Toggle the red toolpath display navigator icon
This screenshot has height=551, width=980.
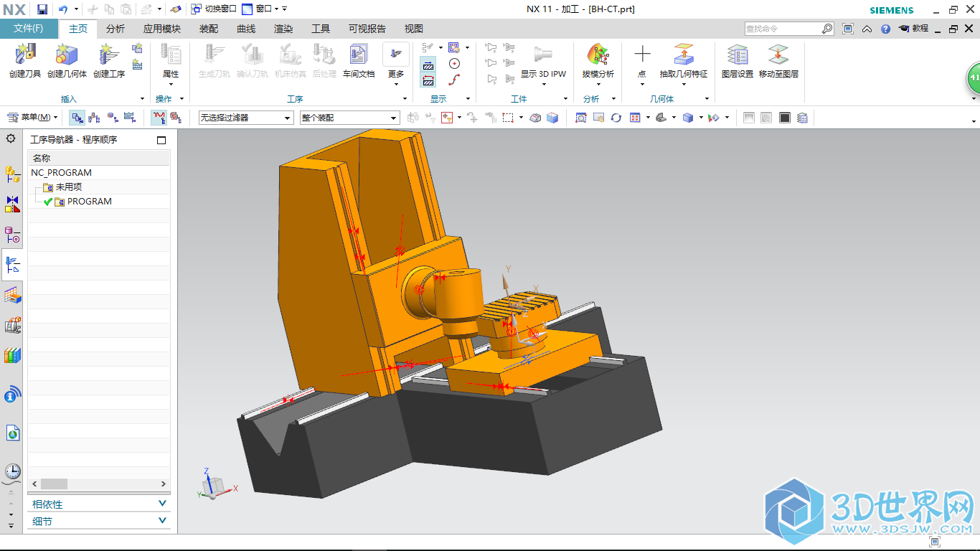pyautogui.click(x=158, y=118)
